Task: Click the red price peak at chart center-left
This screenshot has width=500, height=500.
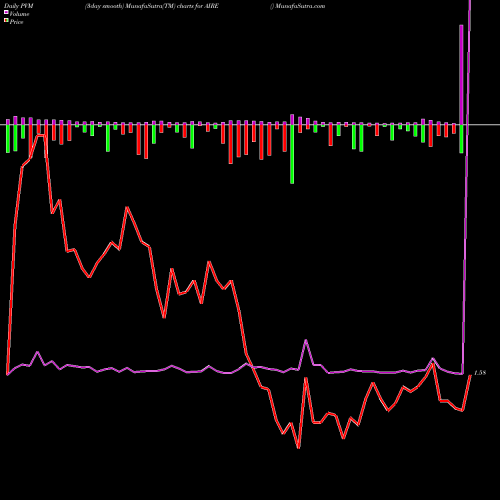Action: tap(127, 208)
